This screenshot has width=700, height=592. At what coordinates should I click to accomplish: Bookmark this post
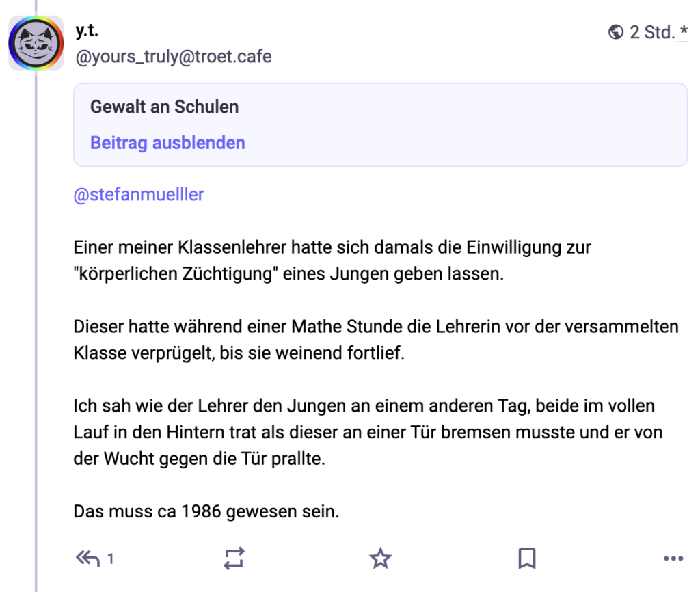[x=526, y=559]
